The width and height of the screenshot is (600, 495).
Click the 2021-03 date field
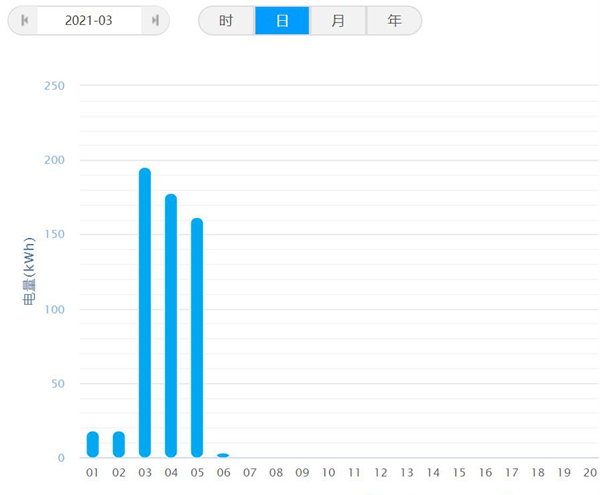[x=89, y=21]
